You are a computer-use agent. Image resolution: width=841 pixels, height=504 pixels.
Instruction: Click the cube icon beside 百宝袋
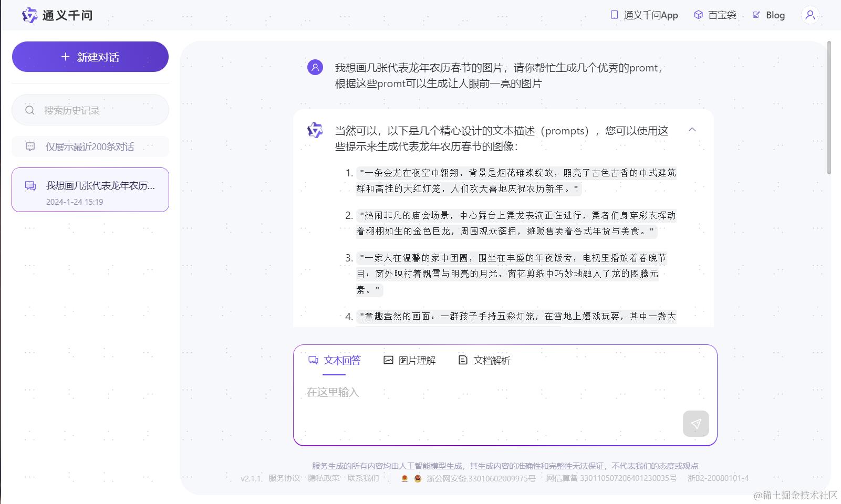698,15
